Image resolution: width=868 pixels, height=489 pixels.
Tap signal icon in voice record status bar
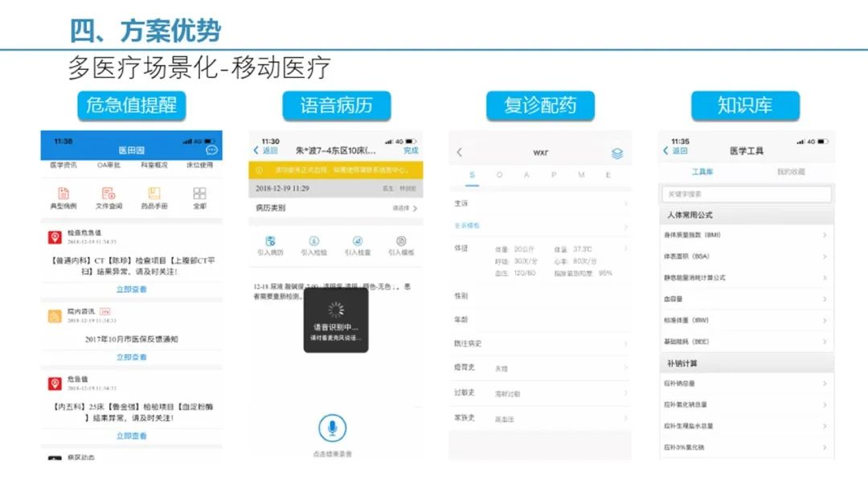(x=389, y=142)
